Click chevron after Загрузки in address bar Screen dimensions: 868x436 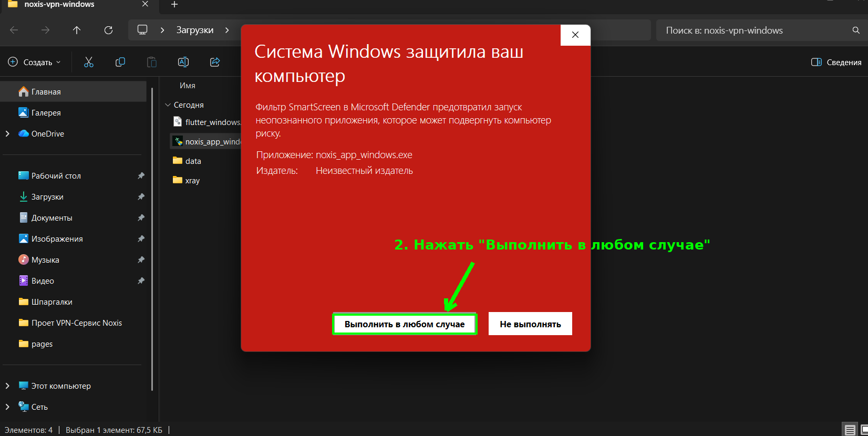coord(227,30)
